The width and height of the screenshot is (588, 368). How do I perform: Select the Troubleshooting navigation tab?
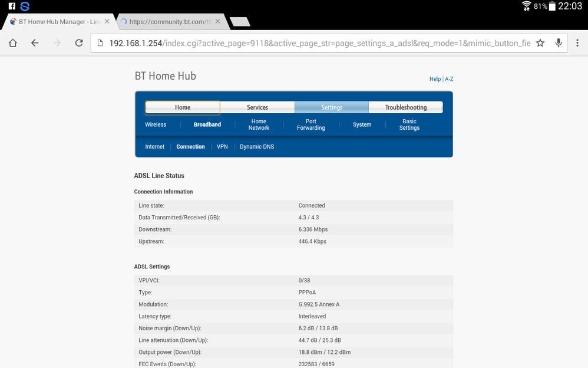[406, 107]
